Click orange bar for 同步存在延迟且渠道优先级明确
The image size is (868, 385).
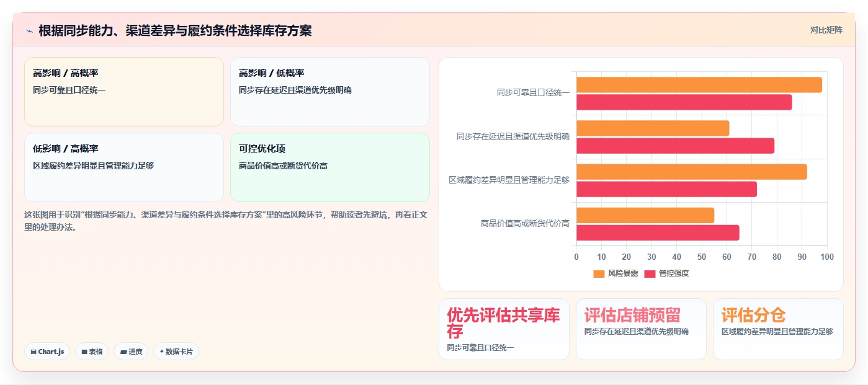tap(653, 128)
